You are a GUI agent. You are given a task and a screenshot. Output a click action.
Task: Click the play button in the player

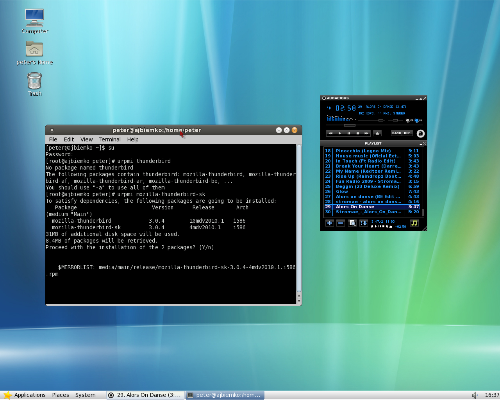point(340,133)
